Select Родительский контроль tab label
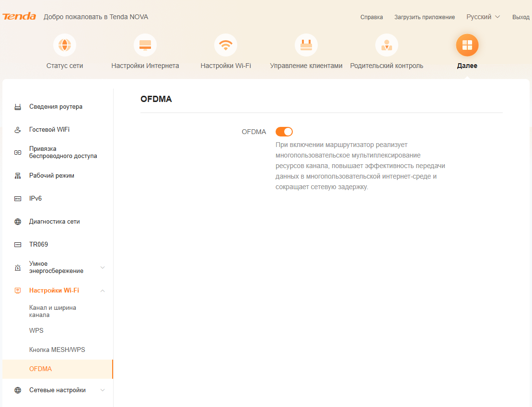 coord(386,66)
